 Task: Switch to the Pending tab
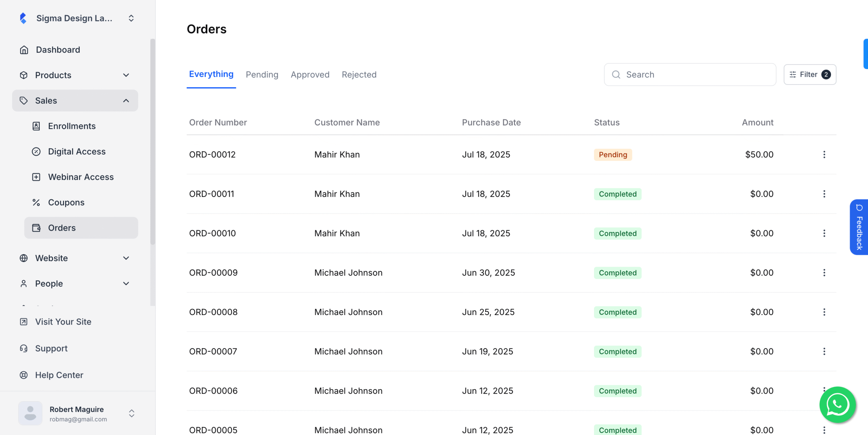(x=262, y=75)
